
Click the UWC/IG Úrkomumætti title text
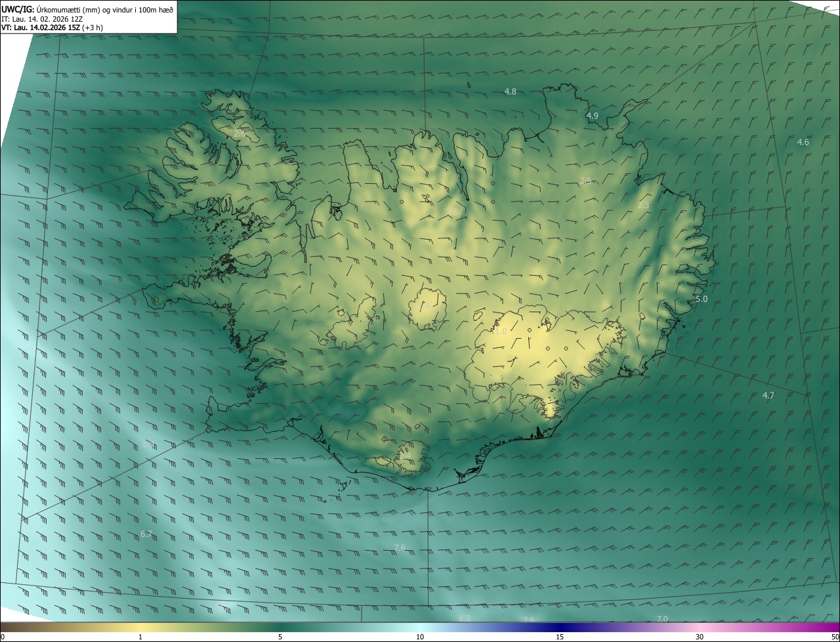tap(87, 9)
